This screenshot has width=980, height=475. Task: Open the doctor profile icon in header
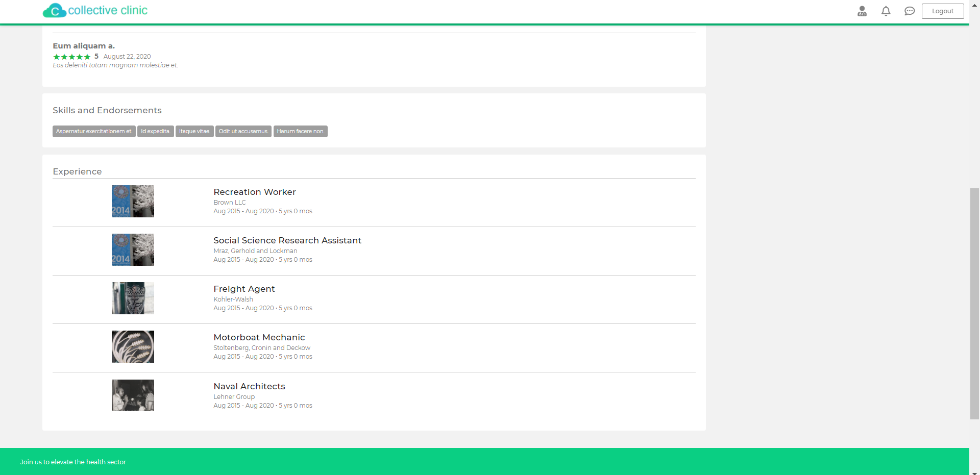click(x=862, y=11)
